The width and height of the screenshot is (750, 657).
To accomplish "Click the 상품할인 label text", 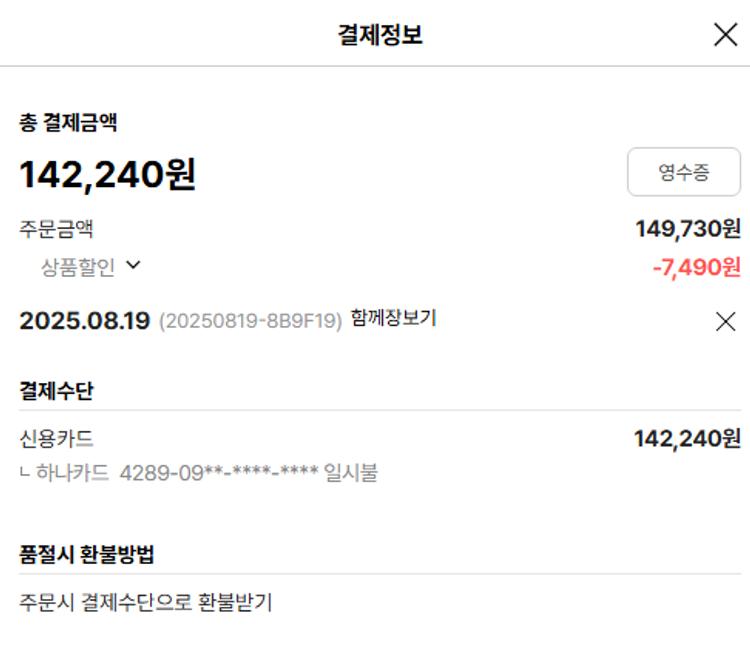I will click(78, 267).
